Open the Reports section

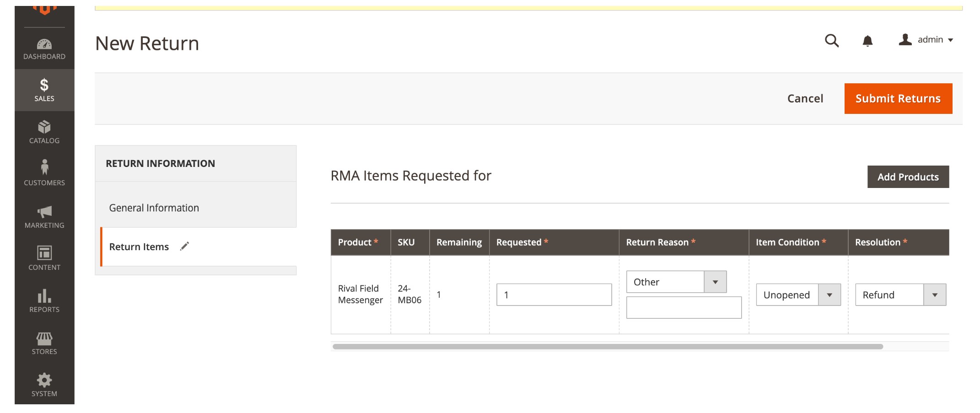[44, 300]
